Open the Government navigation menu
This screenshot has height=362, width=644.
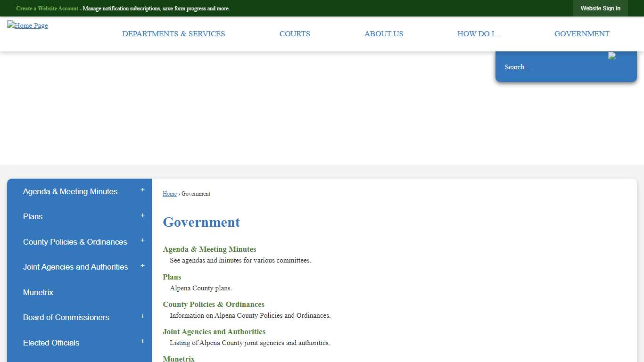[x=582, y=33]
